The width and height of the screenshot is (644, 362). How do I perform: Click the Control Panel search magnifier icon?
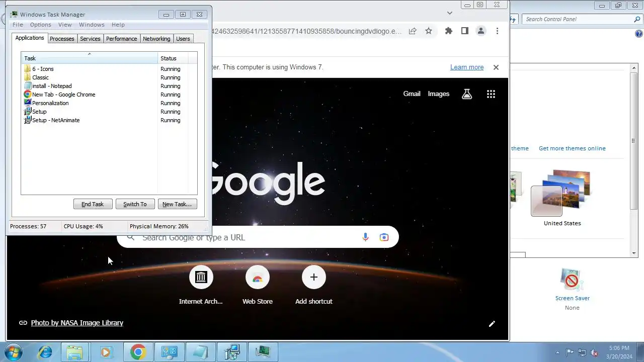(x=637, y=19)
